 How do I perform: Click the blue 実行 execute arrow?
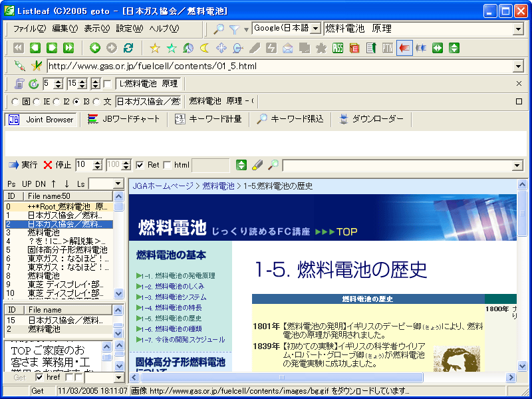point(23,165)
